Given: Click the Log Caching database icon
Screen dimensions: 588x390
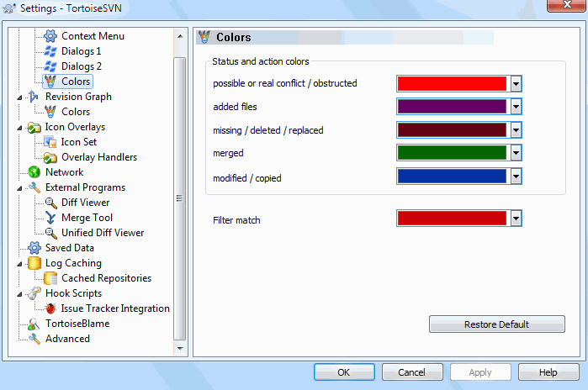Looking at the screenshot, I should 34,263.
